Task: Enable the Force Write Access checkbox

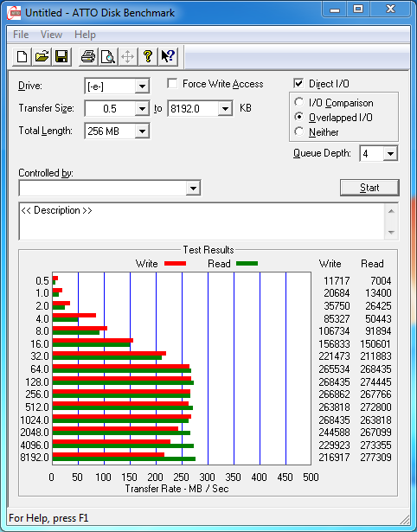Action: click(x=172, y=83)
